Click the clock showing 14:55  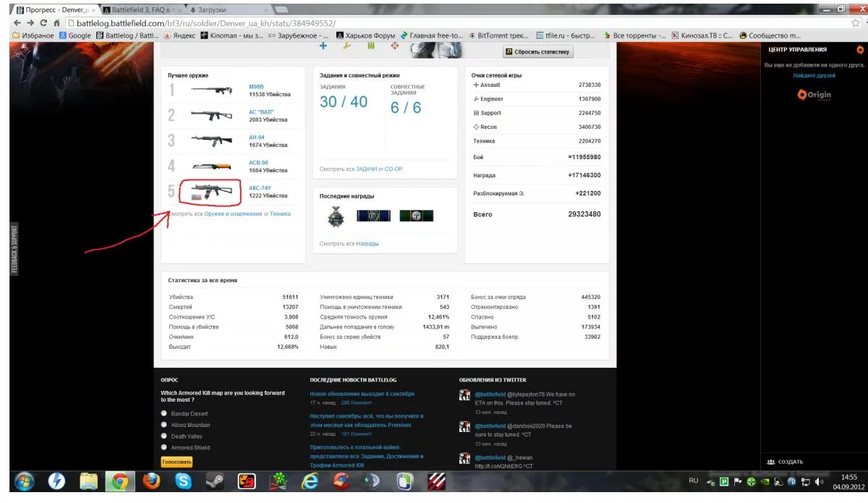(x=849, y=477)
